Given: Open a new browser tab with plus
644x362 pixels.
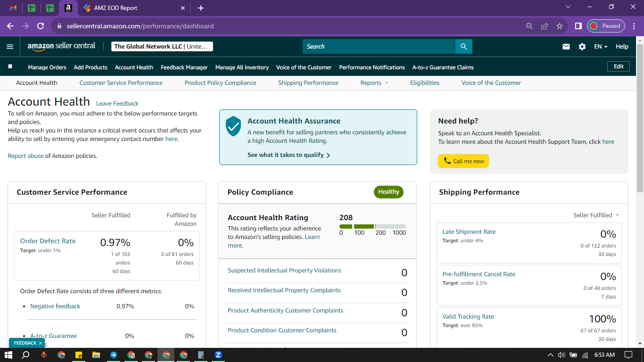Looking at the screenshot, I should tap(201, 8).
